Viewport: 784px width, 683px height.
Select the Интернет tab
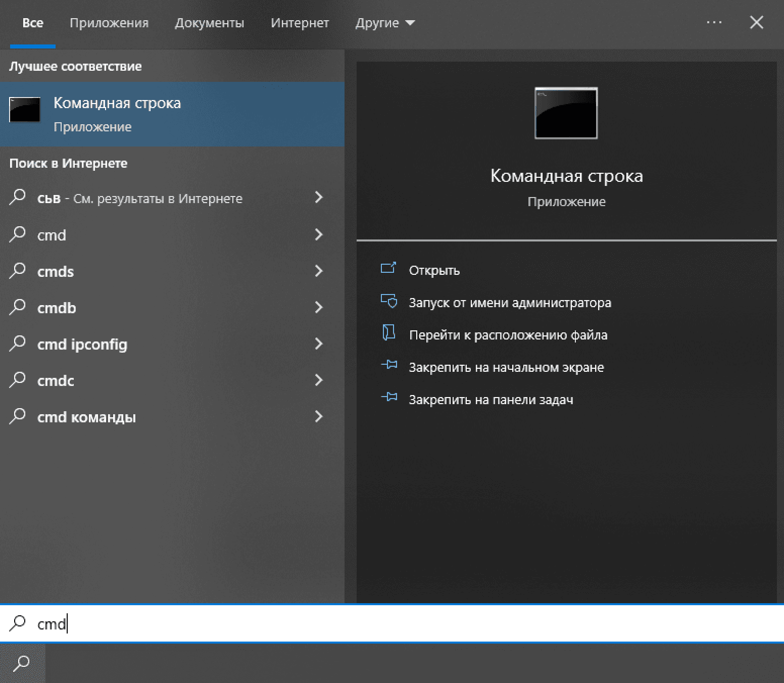(x=300, y=23)
